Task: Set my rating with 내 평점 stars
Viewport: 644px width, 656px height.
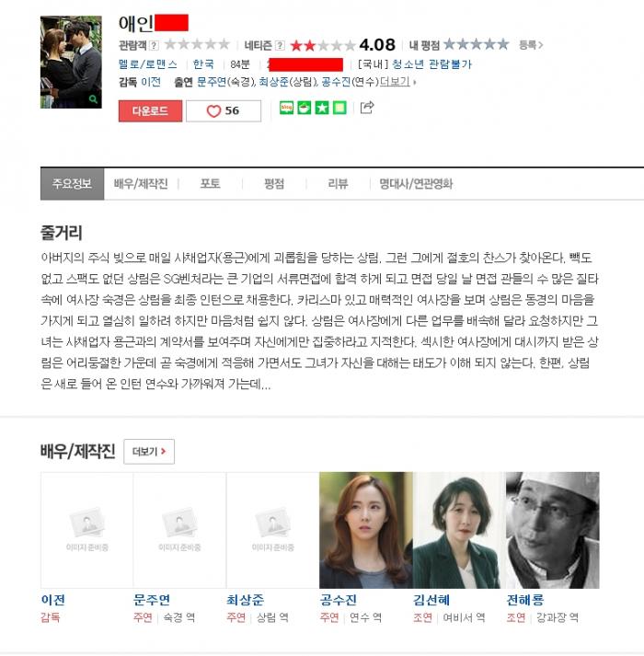Action: point(477,44)
